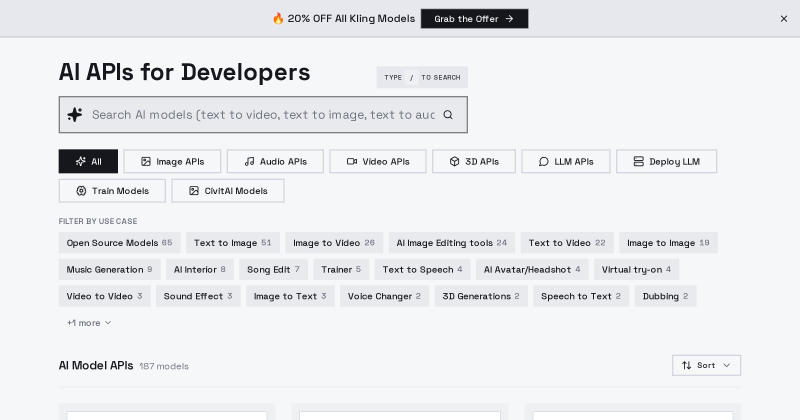Open the Audio APIs category

276,161
